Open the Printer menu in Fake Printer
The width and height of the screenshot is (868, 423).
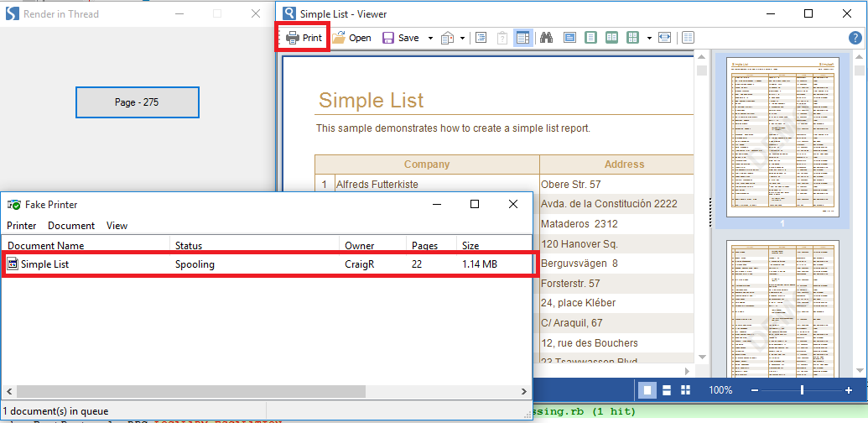(22, 225)
